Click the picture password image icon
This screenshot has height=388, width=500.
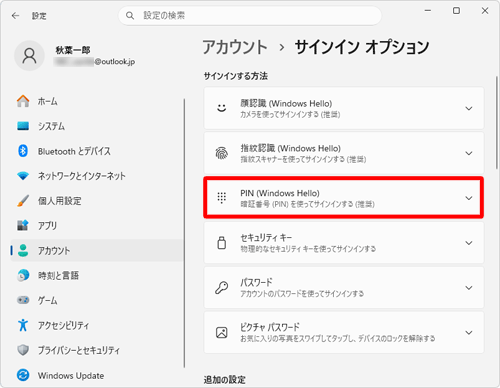[222, 332]
